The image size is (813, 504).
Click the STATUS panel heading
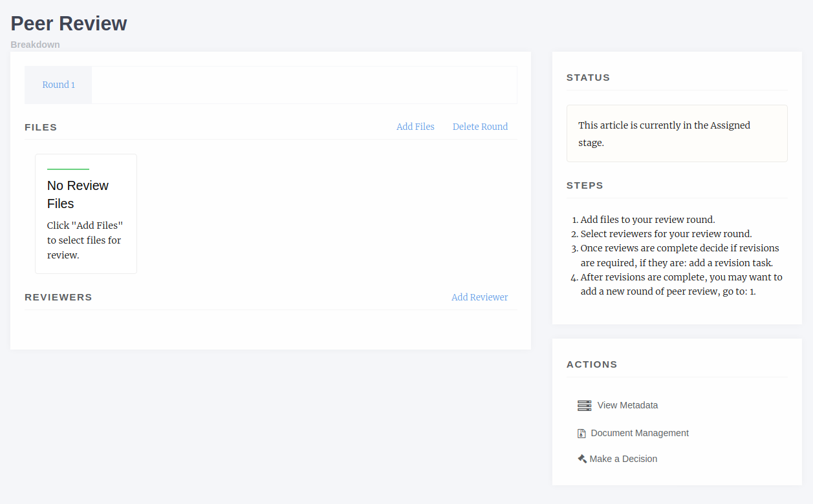pyautogui.click(x=588, y=78)
